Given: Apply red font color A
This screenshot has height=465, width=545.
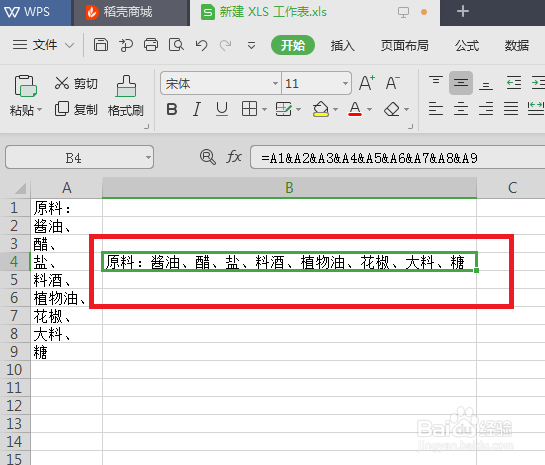Looking at the screenshot, I should (x=355, y=109).
